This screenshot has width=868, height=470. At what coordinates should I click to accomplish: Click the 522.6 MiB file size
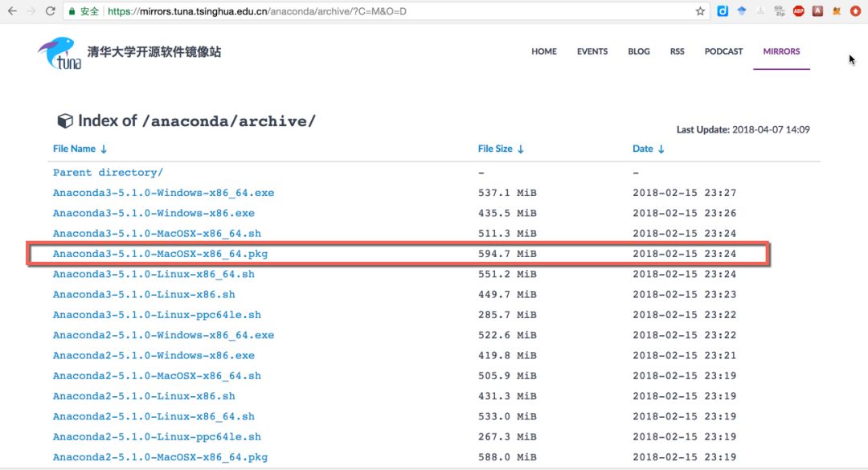[507, 335]
